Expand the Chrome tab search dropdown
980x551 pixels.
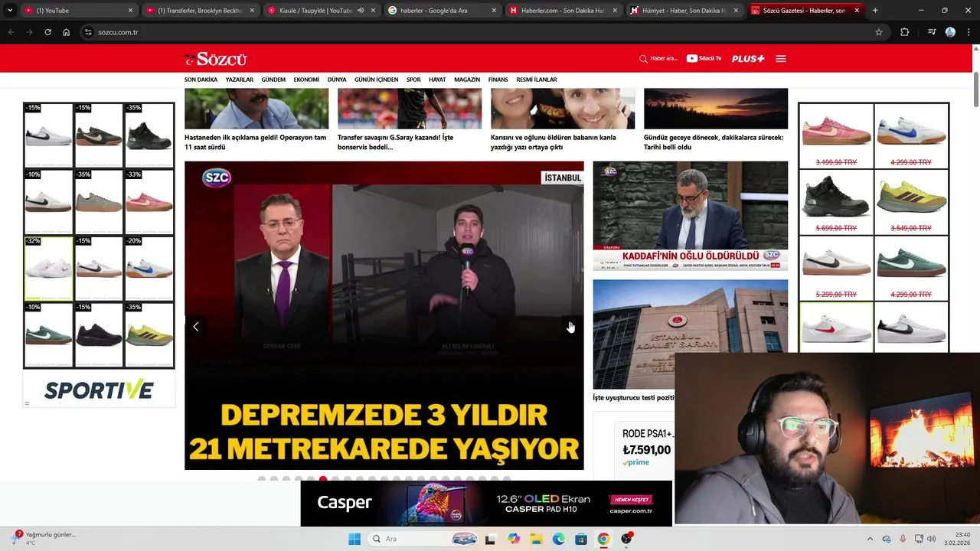(10, 11)
